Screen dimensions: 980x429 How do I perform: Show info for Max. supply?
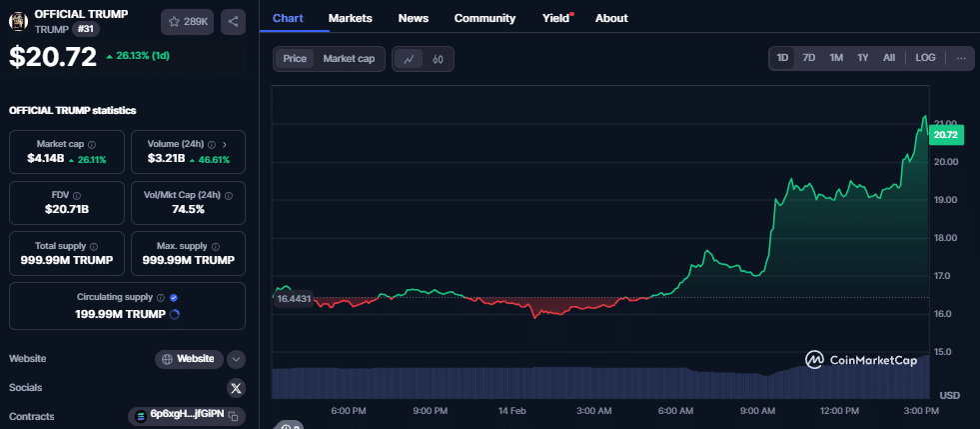(x=216, y=246)
